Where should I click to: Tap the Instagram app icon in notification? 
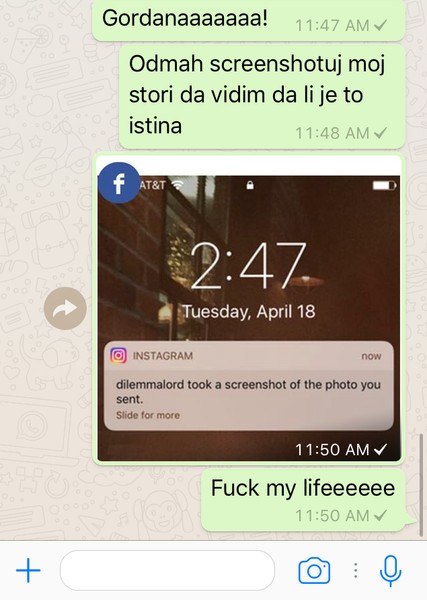119,355
